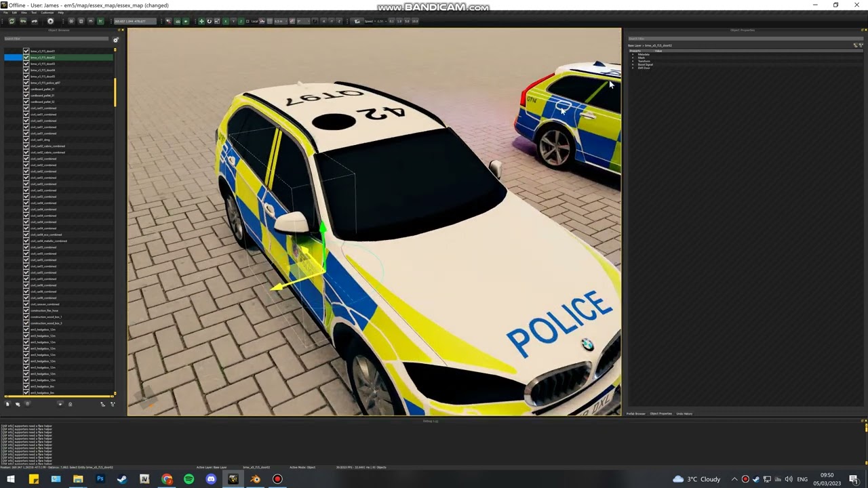Open the taskbar clock showing 09:50
The image size is (868, 488).
(827, 479)
